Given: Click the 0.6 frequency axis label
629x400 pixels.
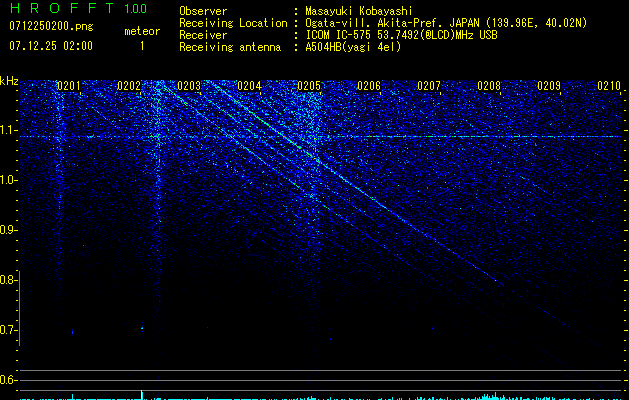Looking at the screenshot, I should (9, 380).
